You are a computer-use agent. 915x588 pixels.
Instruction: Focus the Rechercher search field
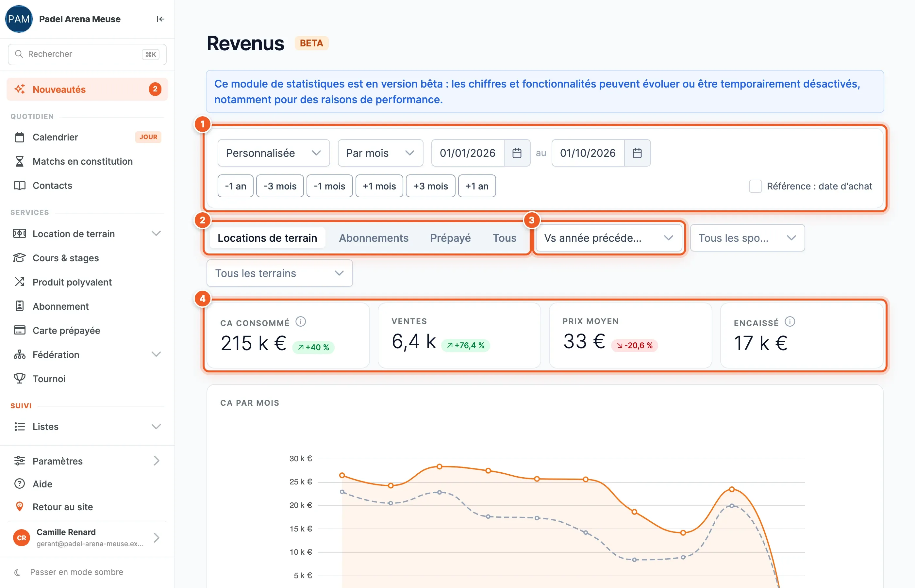click(x=87, y=54)
